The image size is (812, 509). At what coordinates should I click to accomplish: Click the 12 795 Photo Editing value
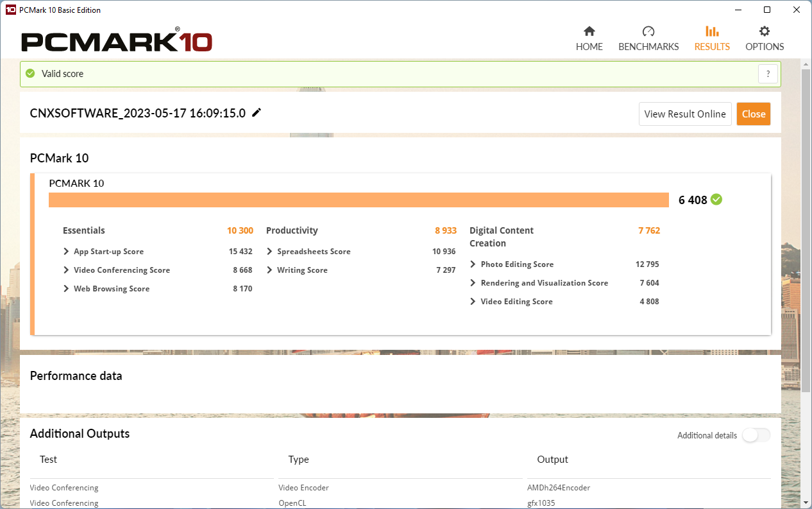click(x=647, y=264)
